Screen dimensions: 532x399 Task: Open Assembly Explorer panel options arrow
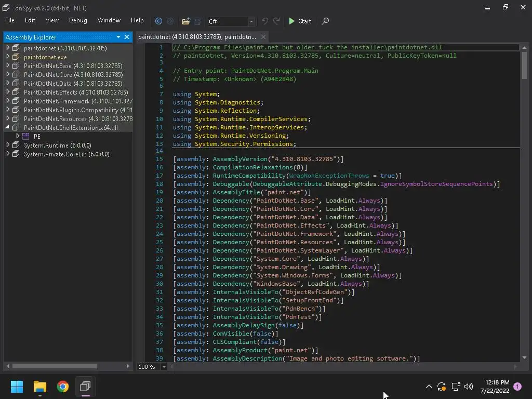118,37
